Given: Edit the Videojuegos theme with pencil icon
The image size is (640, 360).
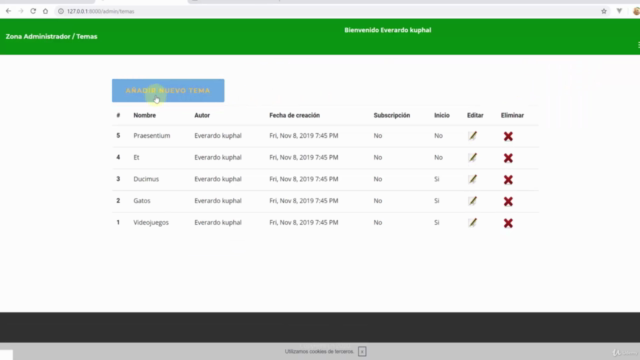Looking at the screenshot, I should click(473, 222).
